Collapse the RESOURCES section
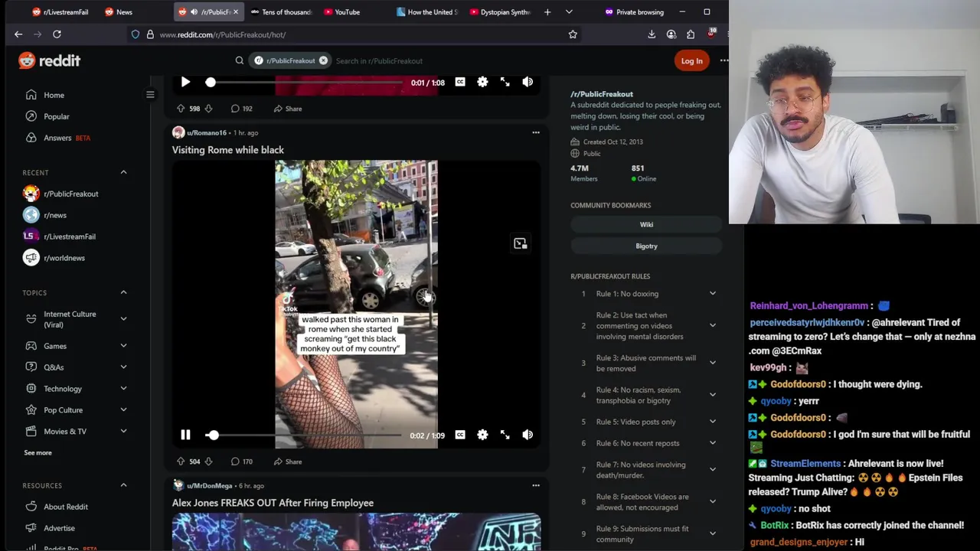Screen dimensions: 980x551 point(123,485)
